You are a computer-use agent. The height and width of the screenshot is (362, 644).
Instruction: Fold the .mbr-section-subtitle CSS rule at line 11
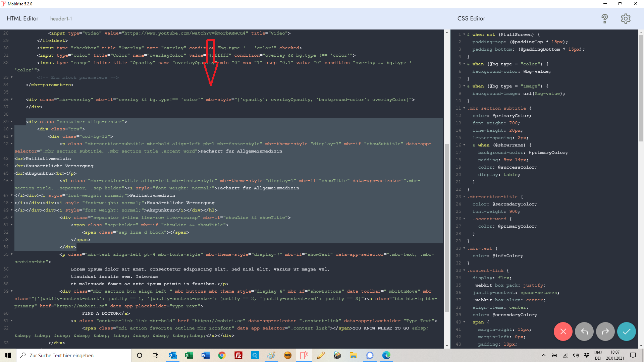pyautogui.click(x=464, y=108)
